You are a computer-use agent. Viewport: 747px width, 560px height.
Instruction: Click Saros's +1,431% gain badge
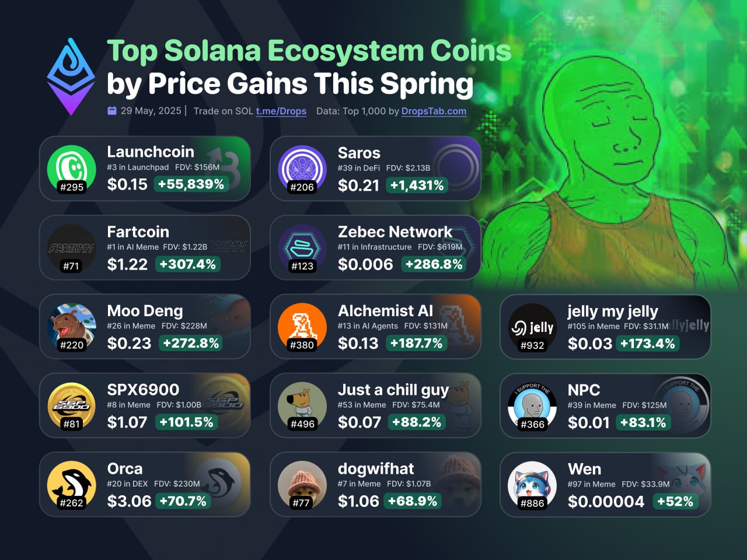point(417,185)
